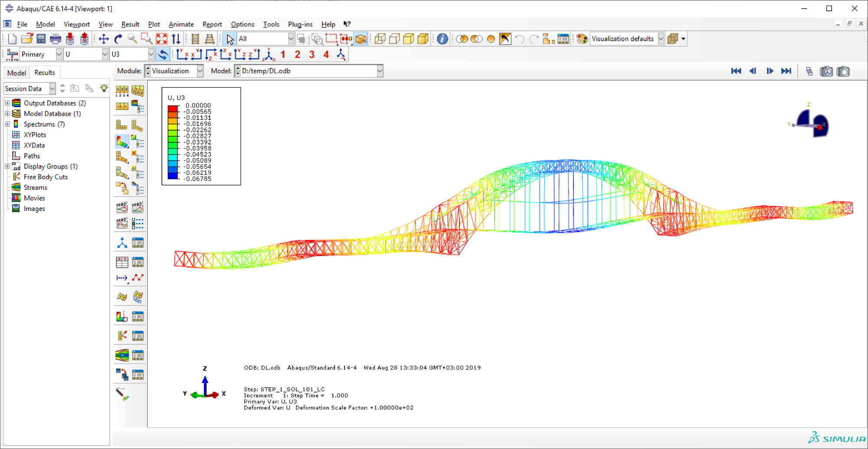Switch to the Results tab
The width and height of the screenshot is (868, 449).
click(x=45, y=72)
